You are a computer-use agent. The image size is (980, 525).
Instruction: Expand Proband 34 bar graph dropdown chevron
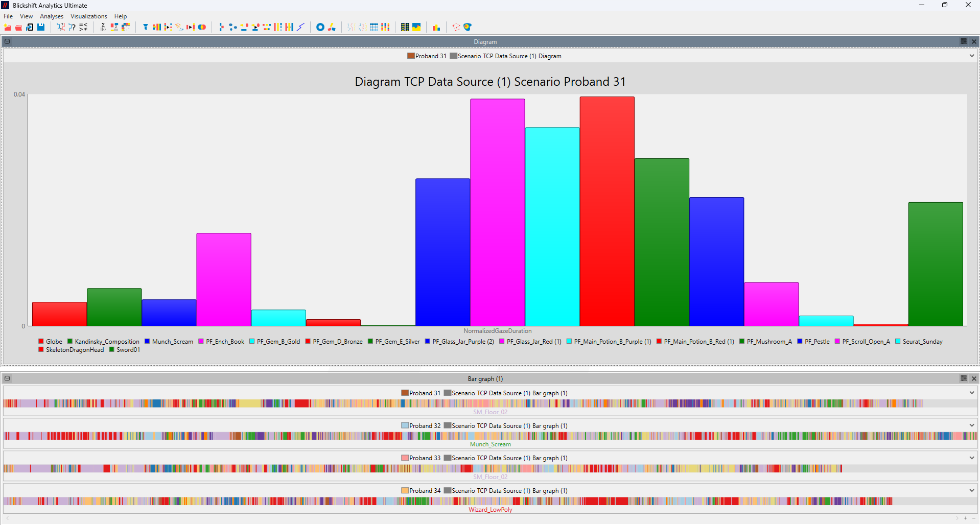coord(971,490)
